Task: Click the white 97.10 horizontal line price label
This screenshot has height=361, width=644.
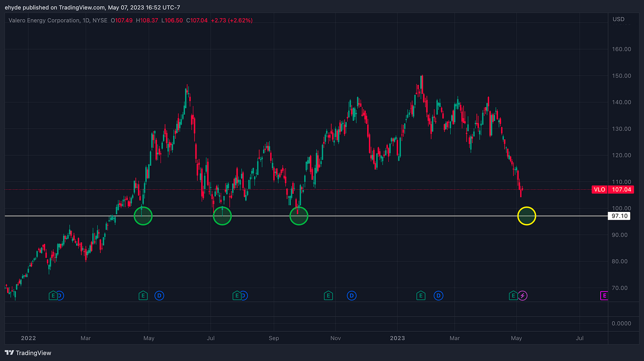Action: [x=619, y=216]
